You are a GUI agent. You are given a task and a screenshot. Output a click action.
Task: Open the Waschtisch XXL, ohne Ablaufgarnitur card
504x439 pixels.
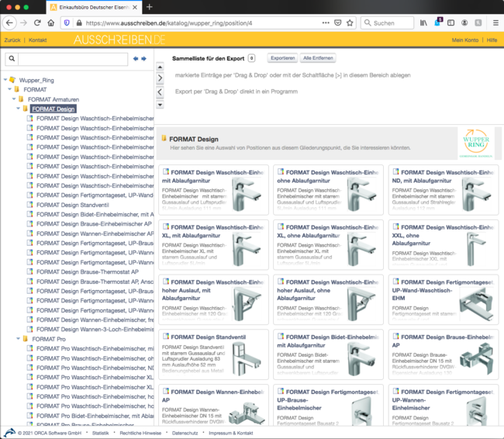[x=444, y=245]
